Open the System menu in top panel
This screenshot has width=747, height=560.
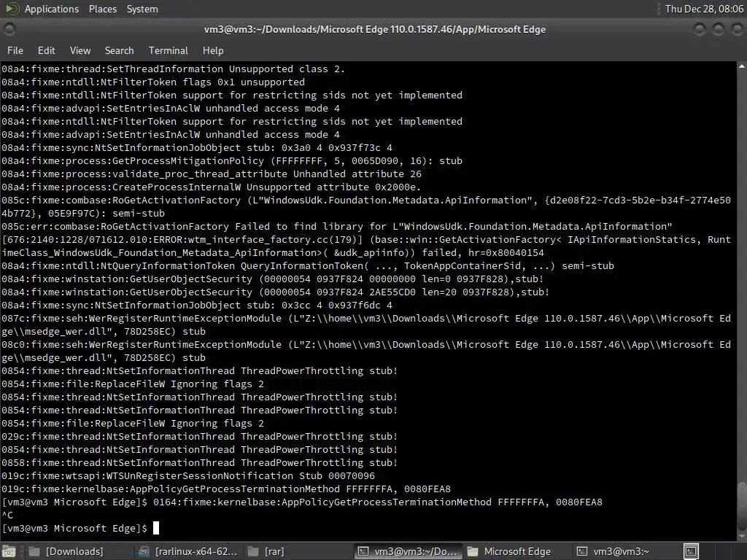coord(142,9)
